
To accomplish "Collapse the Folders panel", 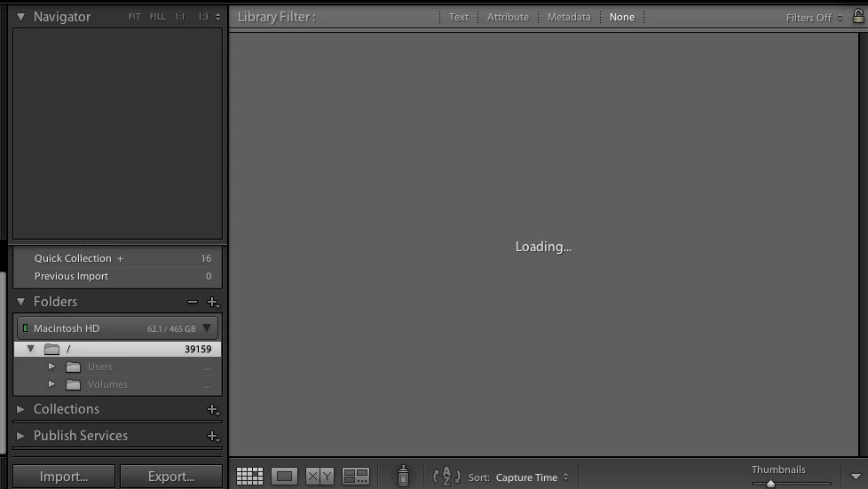I will [x=20, y=302].
